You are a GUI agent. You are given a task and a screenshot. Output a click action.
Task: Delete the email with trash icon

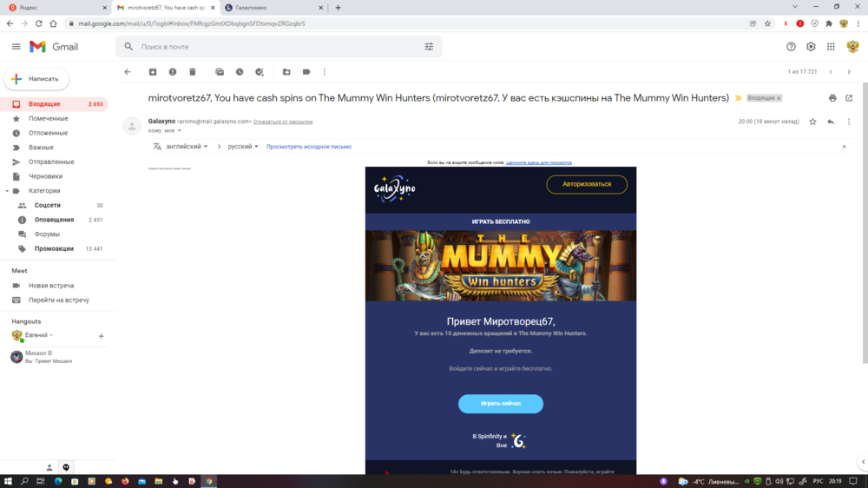pyautogui.click(x=193, y=72)
